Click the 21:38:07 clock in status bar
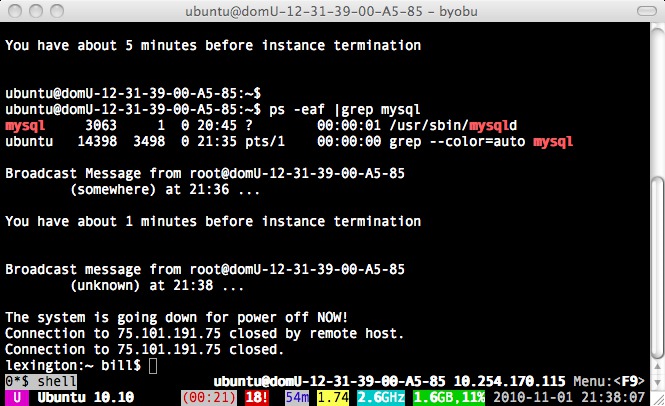665x406 pixels. point(626,397)
